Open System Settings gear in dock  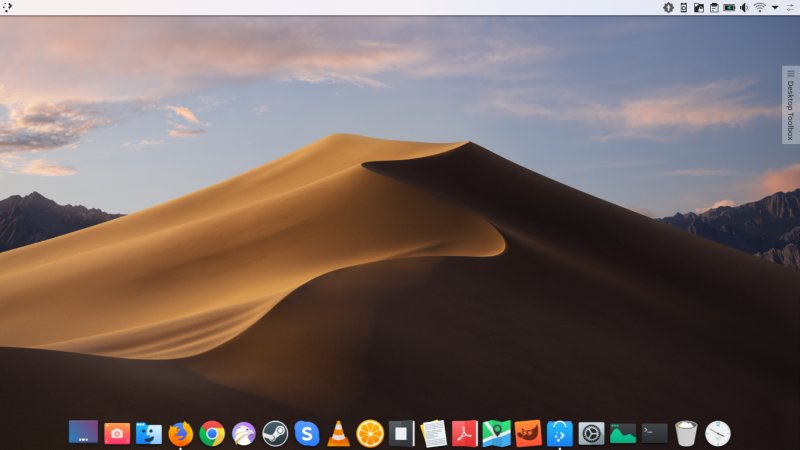[x=591, y=434]
